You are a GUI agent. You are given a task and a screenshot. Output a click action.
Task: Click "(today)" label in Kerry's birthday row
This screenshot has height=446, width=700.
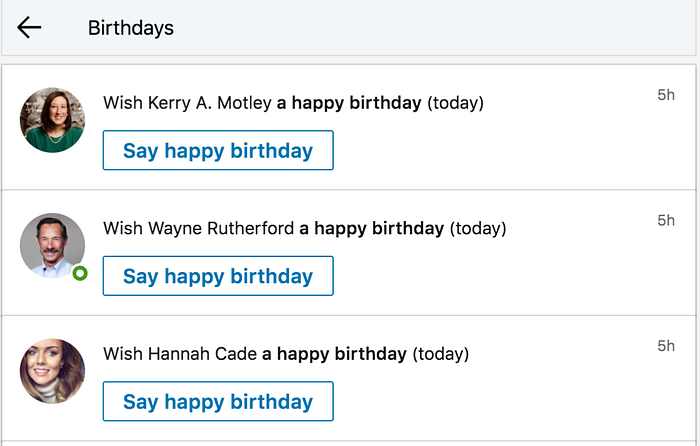[x=456, y=103]
